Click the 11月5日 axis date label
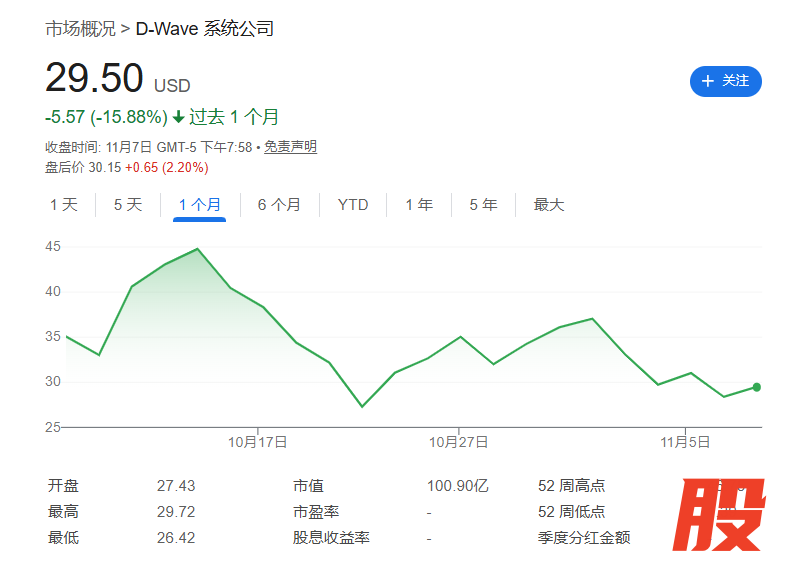The image size is (786, 570). tap(685, 442)
